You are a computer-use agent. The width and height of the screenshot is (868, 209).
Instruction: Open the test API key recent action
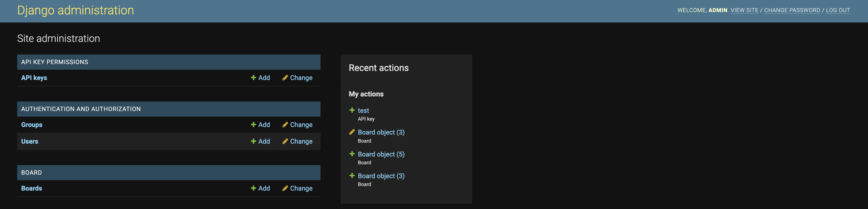(363, 110)
